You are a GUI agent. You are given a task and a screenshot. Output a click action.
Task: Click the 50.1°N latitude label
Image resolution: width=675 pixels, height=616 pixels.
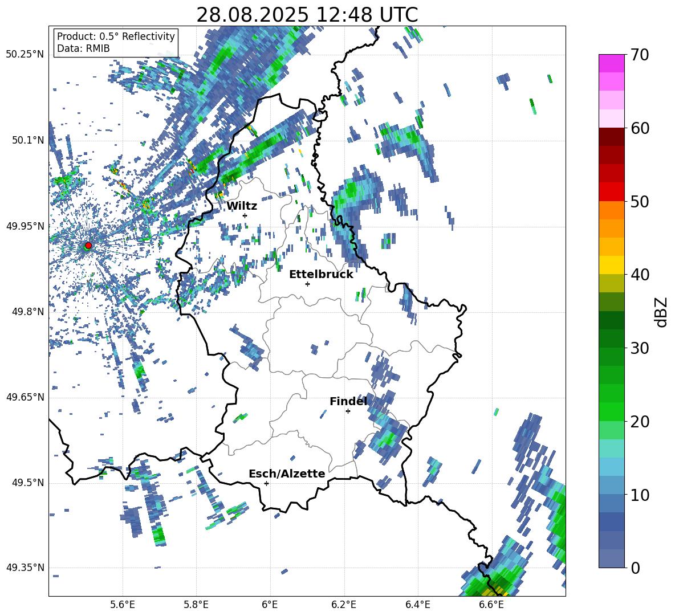tap(27, 140)
